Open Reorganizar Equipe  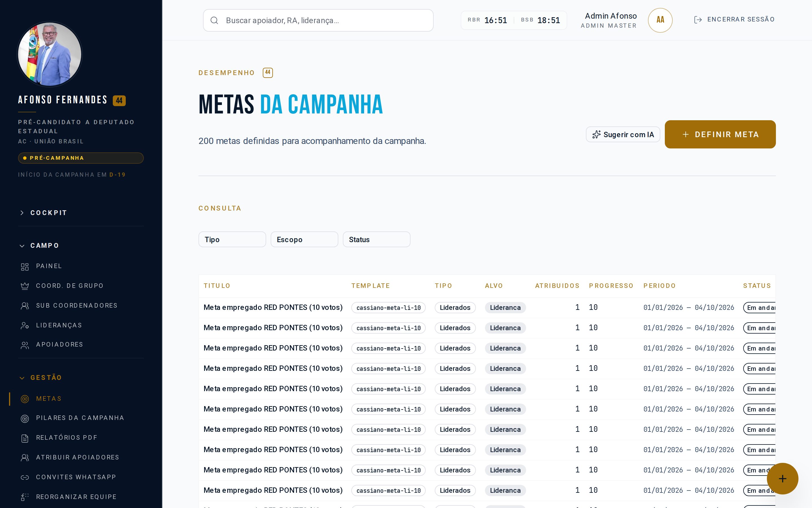(x=76, y=497)
